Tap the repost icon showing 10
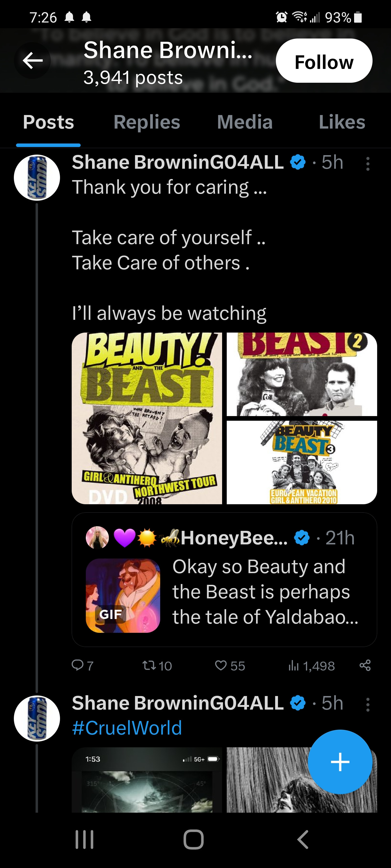 tap(148, 665)
